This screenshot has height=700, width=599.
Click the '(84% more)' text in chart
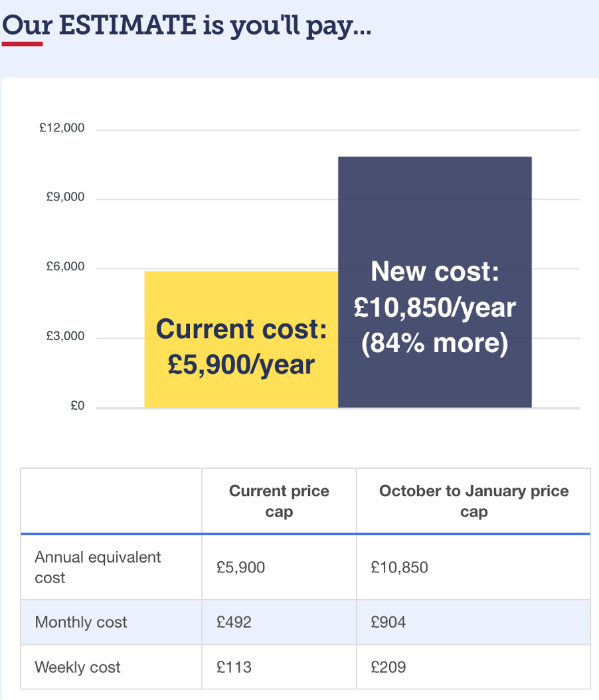coord(435,343)
